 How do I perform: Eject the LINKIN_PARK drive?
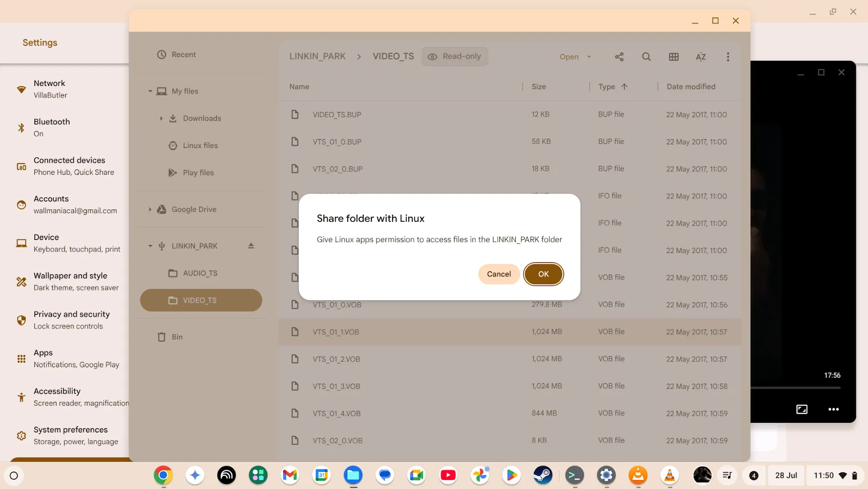[251, 246]
